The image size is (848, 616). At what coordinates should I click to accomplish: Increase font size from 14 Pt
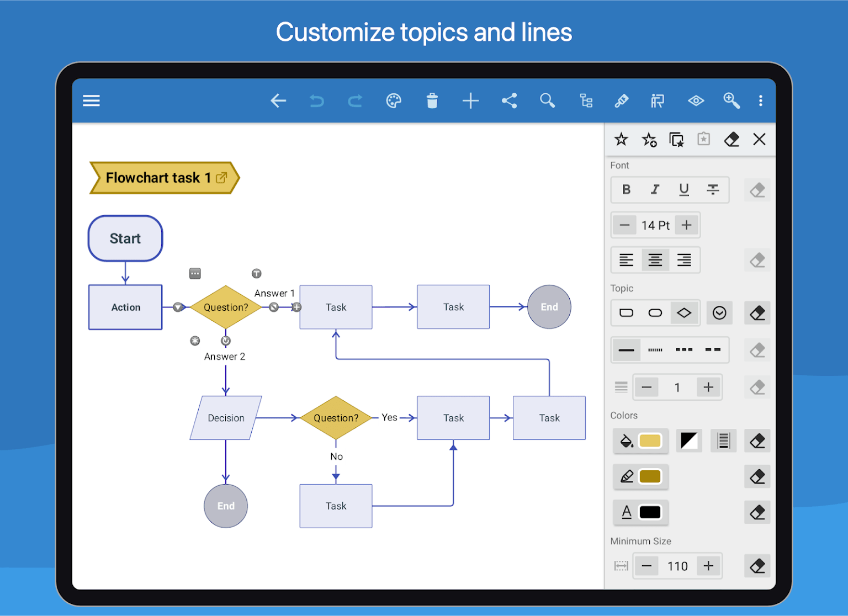tap(686, 225)
